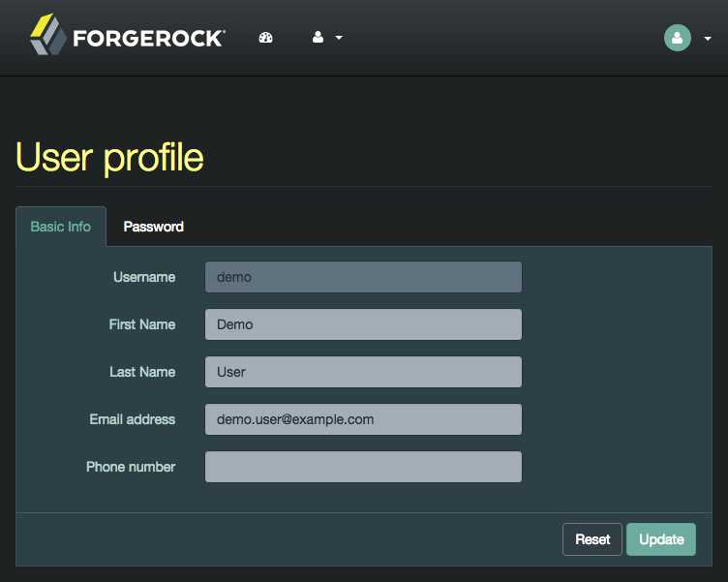Click the empty Phone number field
728x582 pixels.
click(364, 467)
